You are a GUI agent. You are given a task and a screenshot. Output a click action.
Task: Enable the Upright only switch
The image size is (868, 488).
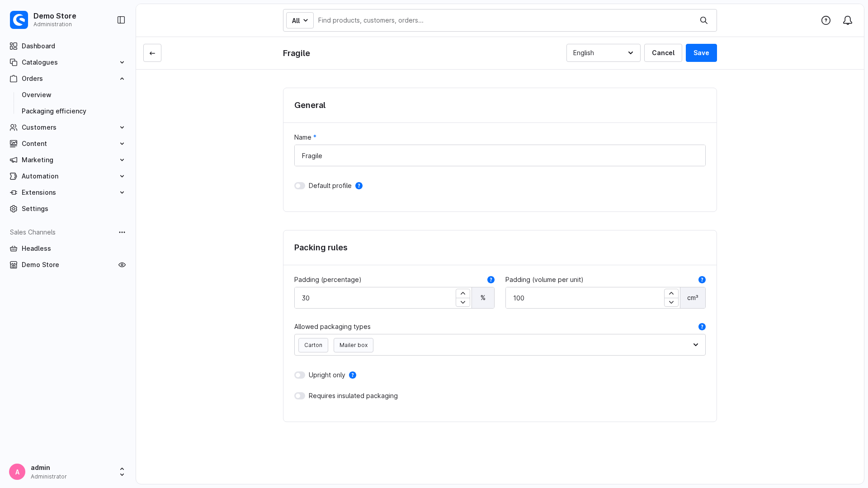(x=300, y=375)
